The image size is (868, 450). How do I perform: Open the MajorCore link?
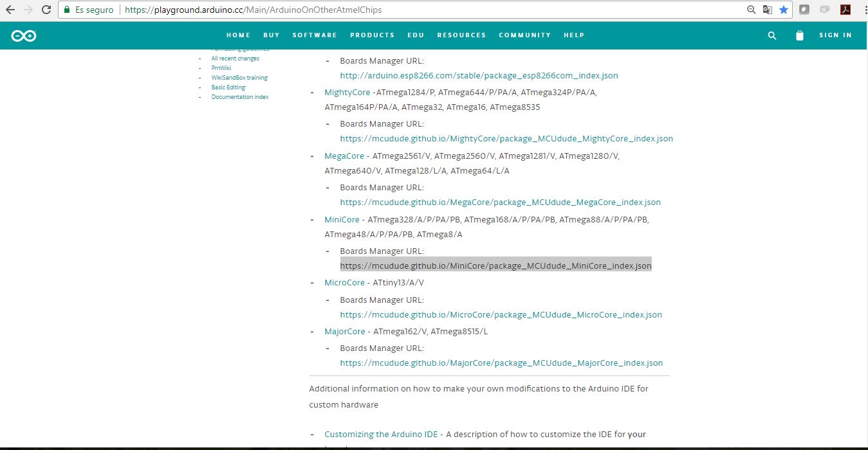click(345, 332)
